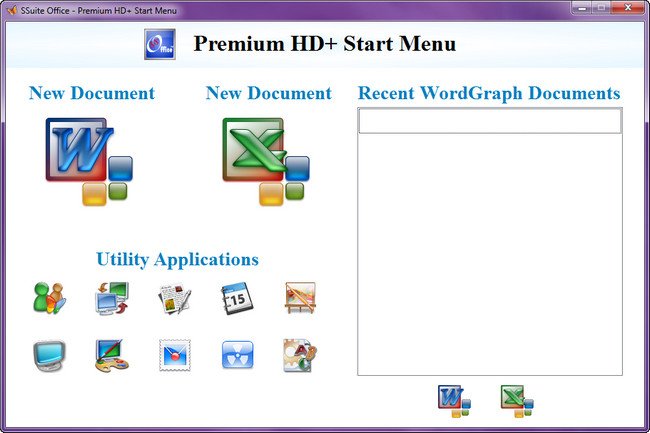The width and height of the screenshot is (650, 433).
Task: Launch the blue radiation symbol utility
Action: click(238, 355)
